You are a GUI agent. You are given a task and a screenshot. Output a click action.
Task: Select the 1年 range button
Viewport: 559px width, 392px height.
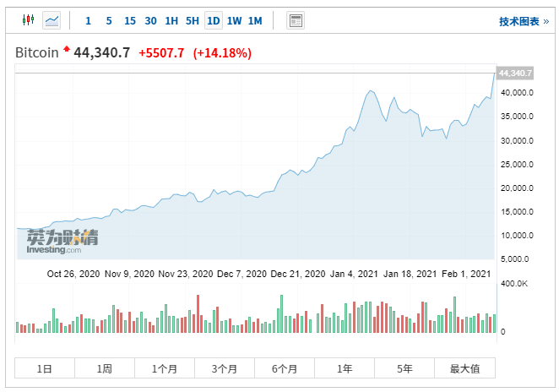coord(345,367)
